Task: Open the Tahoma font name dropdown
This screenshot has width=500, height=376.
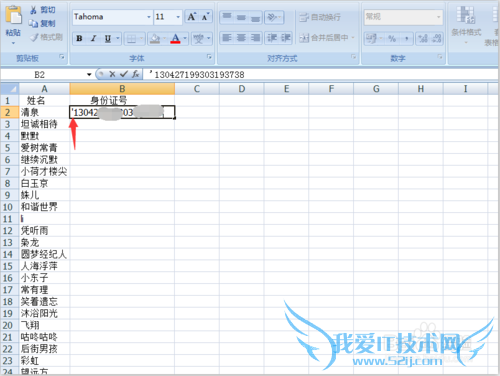Action: pos(149,17)
